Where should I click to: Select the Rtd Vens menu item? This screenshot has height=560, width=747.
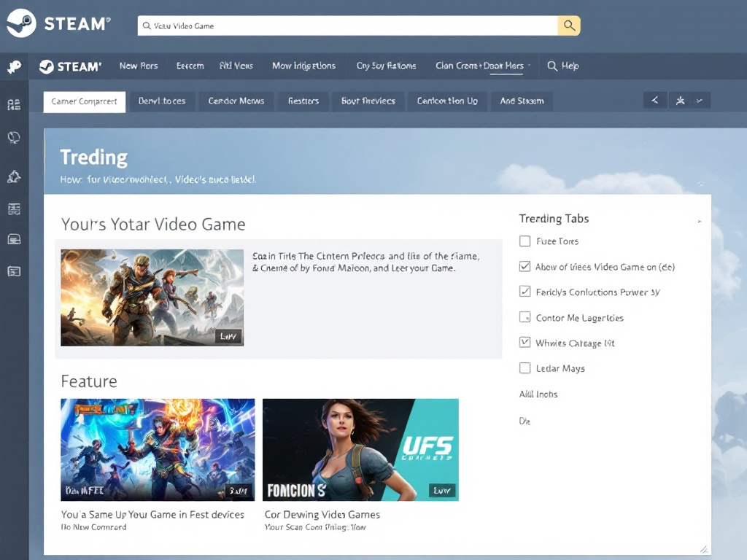pos(236,66)
